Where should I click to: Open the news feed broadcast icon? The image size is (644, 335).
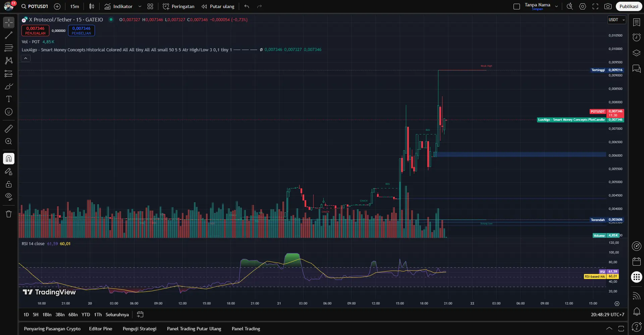[x=636, y=296]
